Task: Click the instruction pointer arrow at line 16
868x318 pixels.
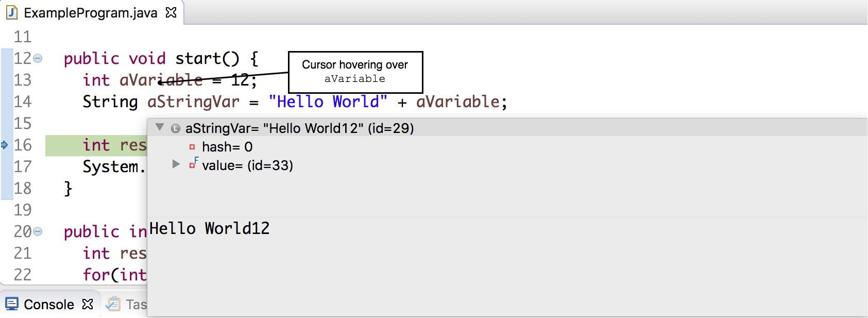Action: (x=5, y=145)
